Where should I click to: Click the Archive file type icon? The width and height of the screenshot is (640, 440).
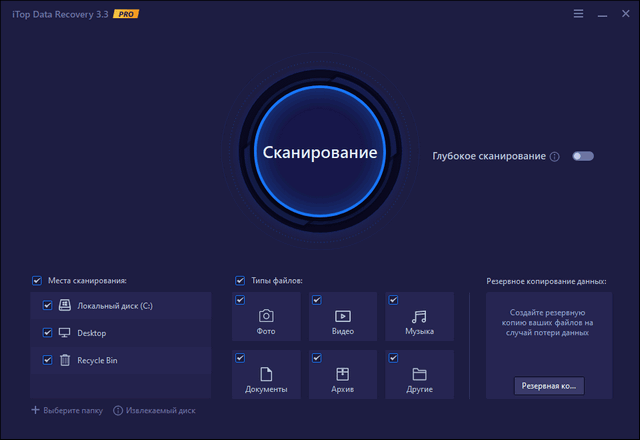[x=343, y=374]
